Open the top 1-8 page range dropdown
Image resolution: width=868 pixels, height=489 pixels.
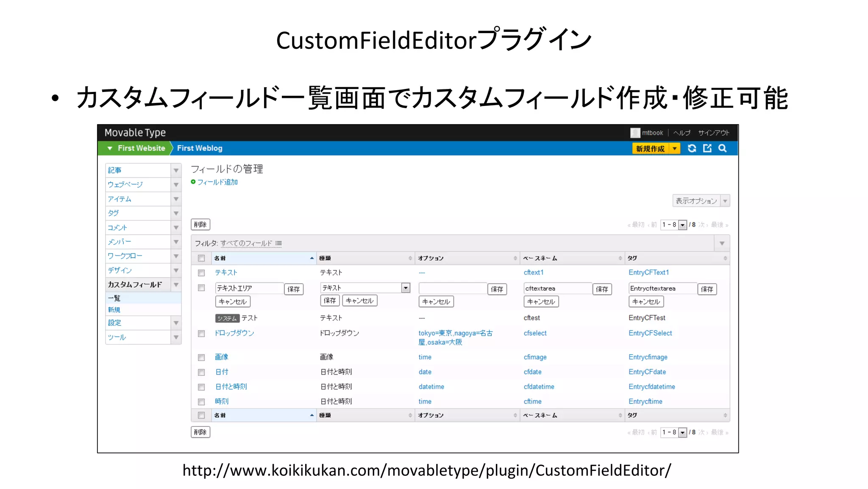point(673,225)
